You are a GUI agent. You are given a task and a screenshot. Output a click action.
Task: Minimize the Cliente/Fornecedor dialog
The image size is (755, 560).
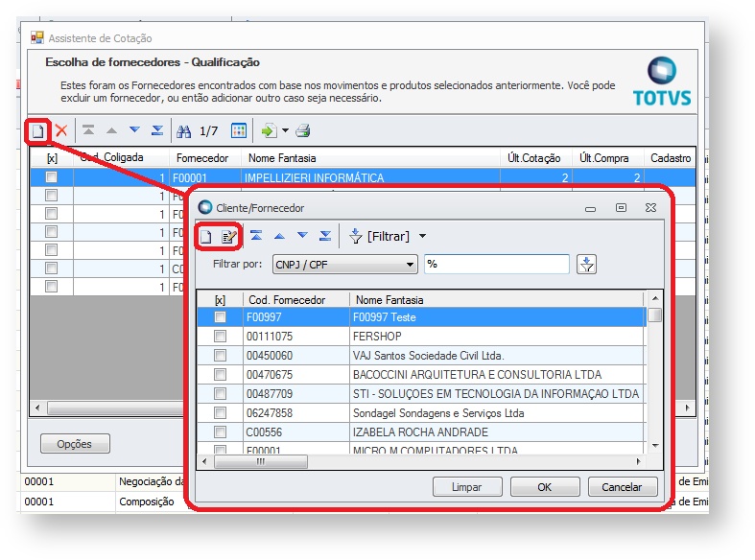tap(590, 208)
